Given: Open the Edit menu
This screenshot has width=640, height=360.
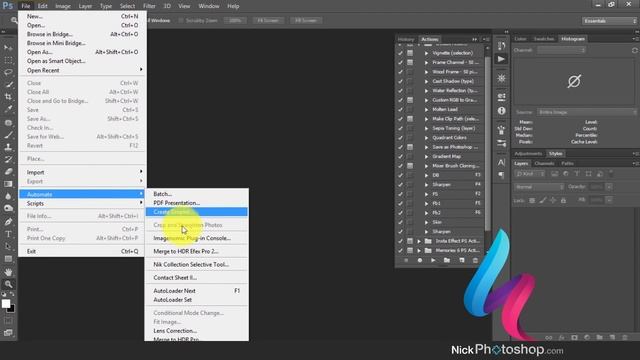Looking at the screenshot, I should (x=42, y=6).
